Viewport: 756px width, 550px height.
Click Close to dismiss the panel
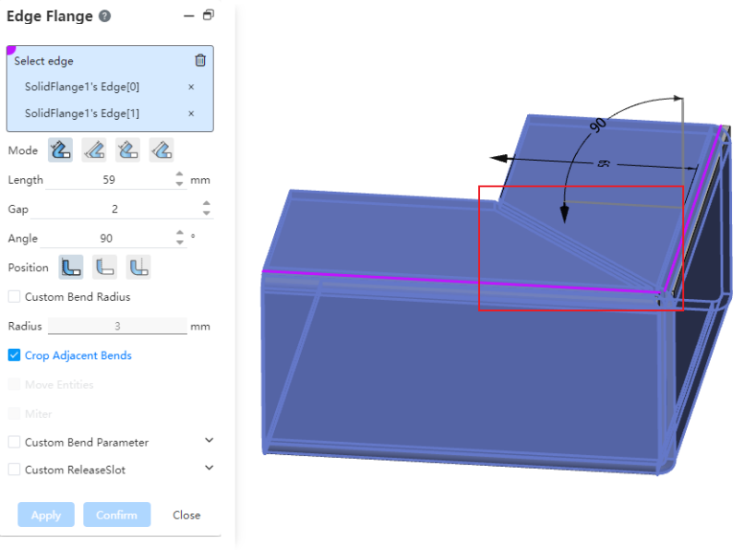pos(186,515)
